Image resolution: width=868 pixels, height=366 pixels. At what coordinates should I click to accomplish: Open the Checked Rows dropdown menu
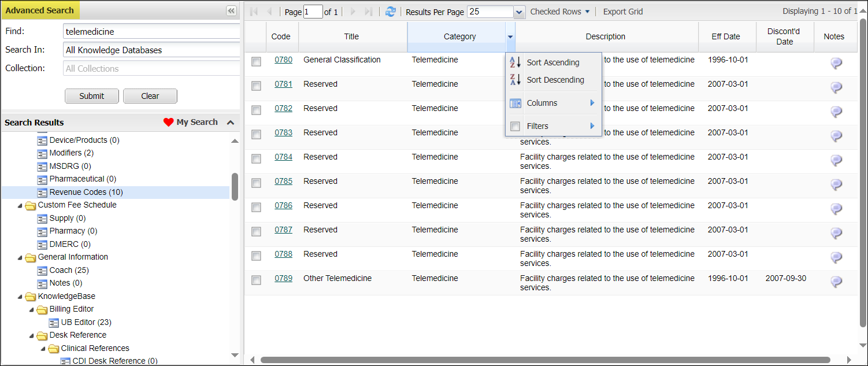click(x=559, y=12)
